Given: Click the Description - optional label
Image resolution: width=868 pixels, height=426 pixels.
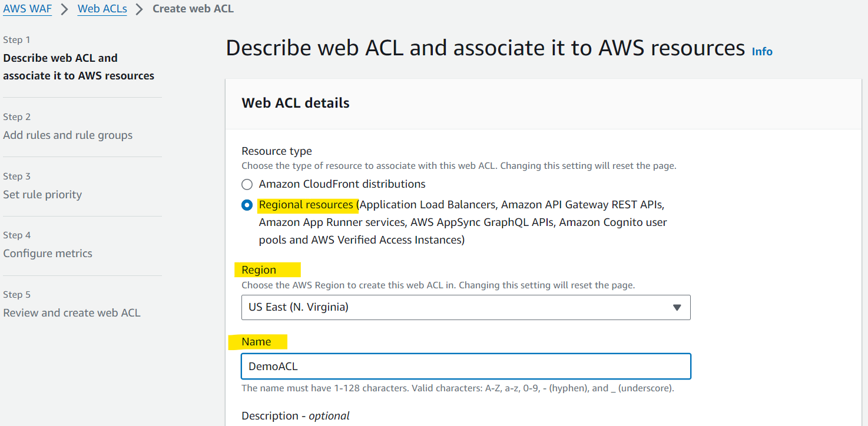Looking at the screenshot, I should click(296, 415).
